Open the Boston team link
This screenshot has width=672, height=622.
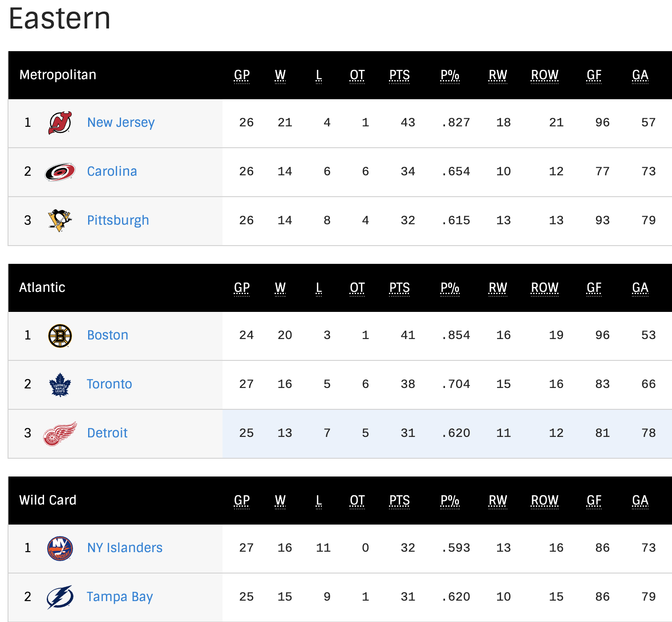[x=108, y=335]
